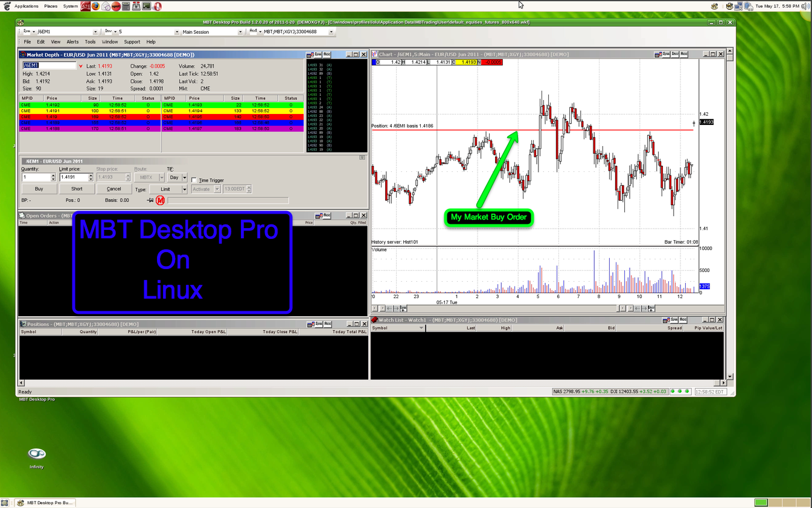Open the volume control in the system tray
Screen dimensions: 812x508
click(x=805, y=6)
